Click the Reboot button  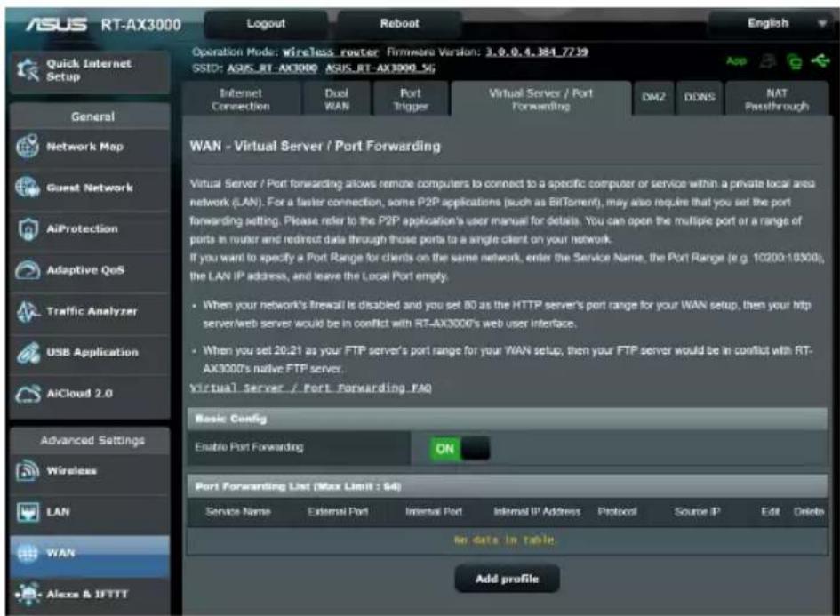(399, 24)
